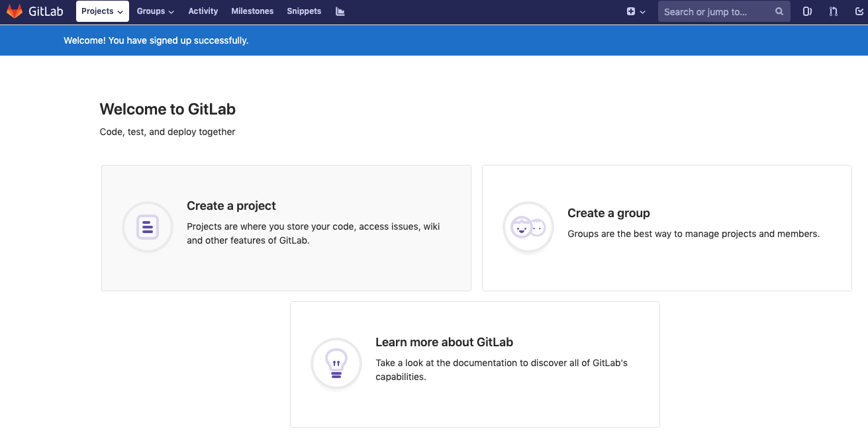Click the Create a project card
Screen dimensions: 868x435
click(286, 228)
